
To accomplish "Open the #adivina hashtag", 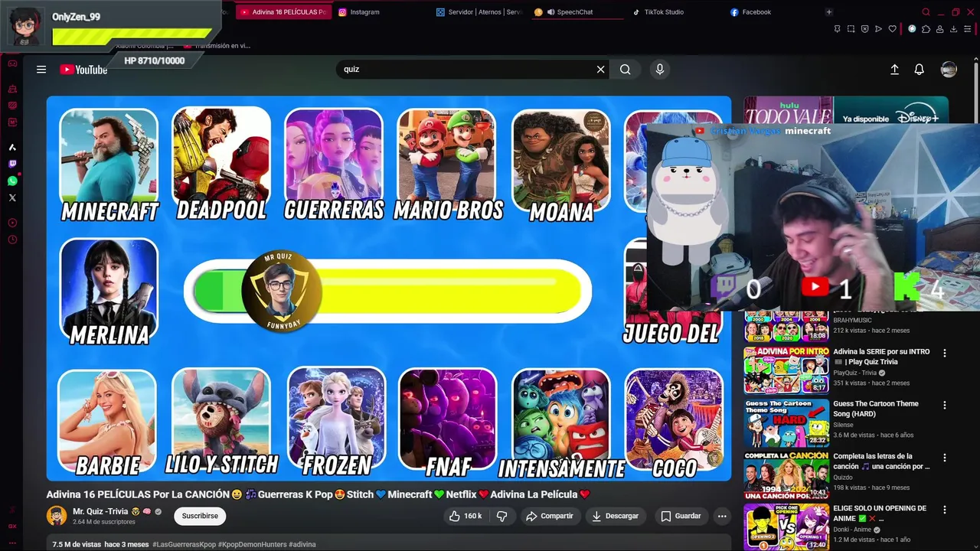I will pyautogui.click(x=302, y=544).
